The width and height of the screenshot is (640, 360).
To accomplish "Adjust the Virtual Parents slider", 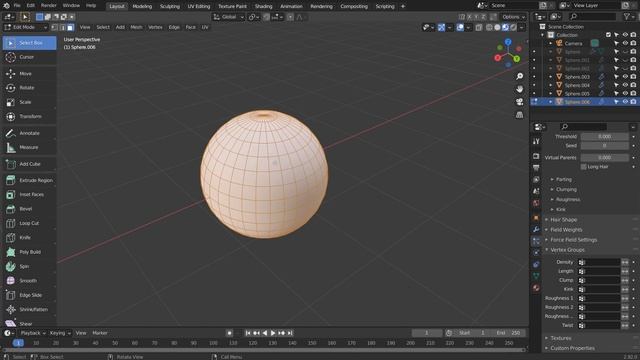I will pyautogui.click(x=604, y=158).
